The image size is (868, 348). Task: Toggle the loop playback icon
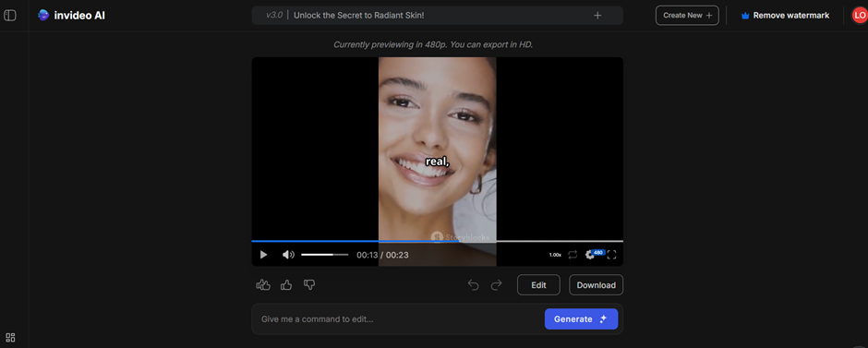coord(573,255)
